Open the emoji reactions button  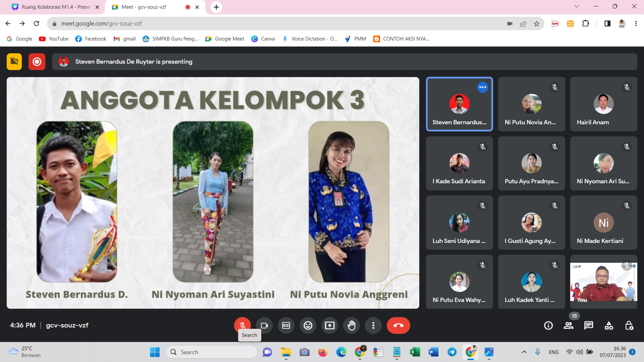(x=308, y=326)
